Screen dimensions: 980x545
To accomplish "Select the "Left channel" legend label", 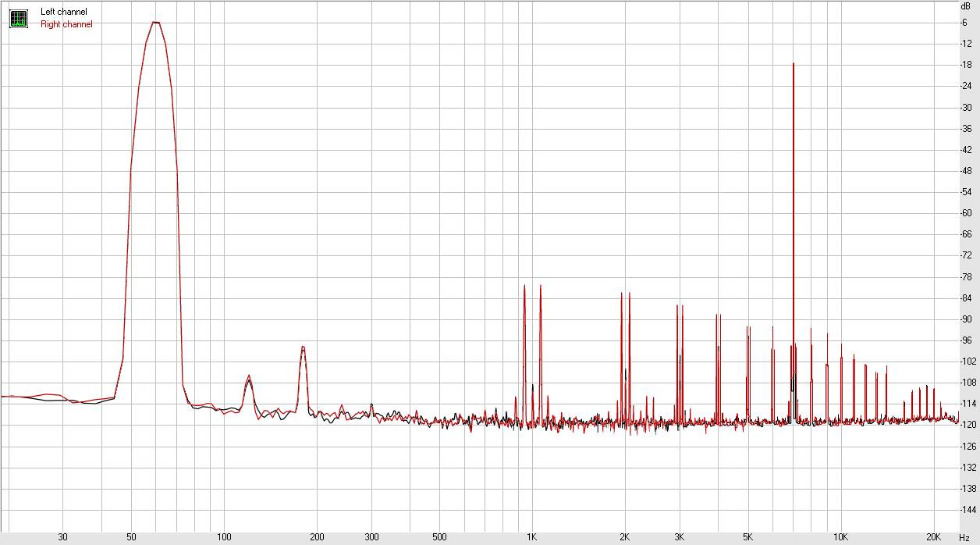I will tap(64, 12).
